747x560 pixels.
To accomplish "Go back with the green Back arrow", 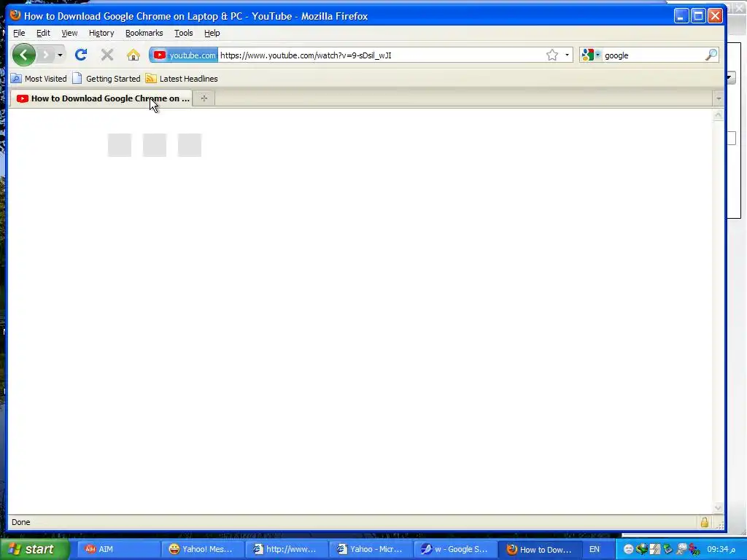I will [24, 55].
